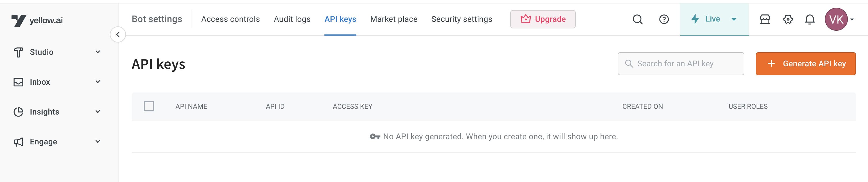Screen dimensions: 868x182
Task: Open the marketplace store icon
Action: pos(764,20)
